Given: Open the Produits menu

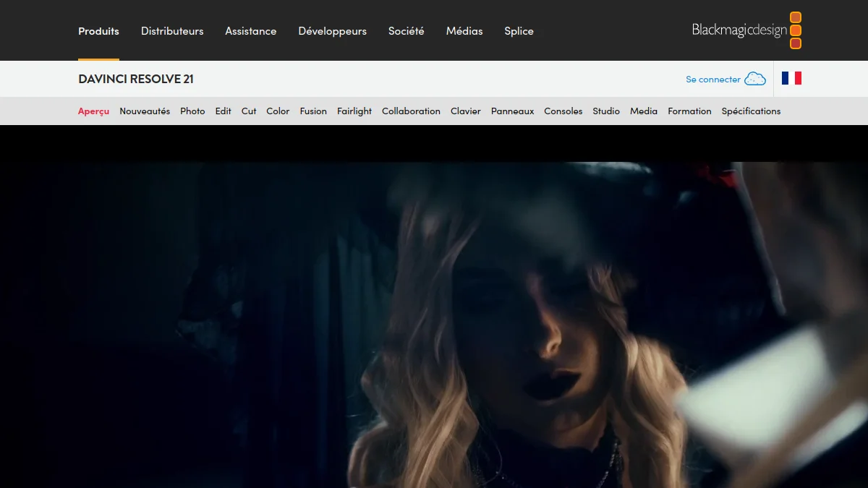Looking at the screenshot, I should coord(98,31).
